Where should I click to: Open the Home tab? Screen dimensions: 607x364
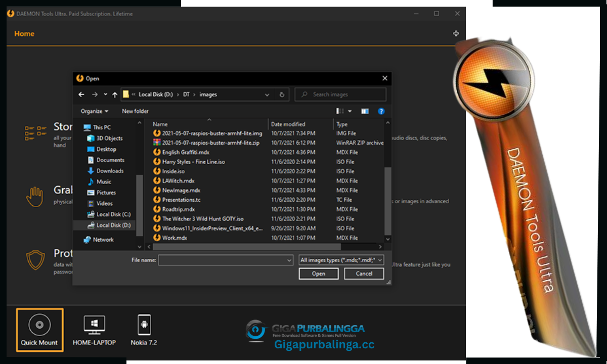(24, 33)
